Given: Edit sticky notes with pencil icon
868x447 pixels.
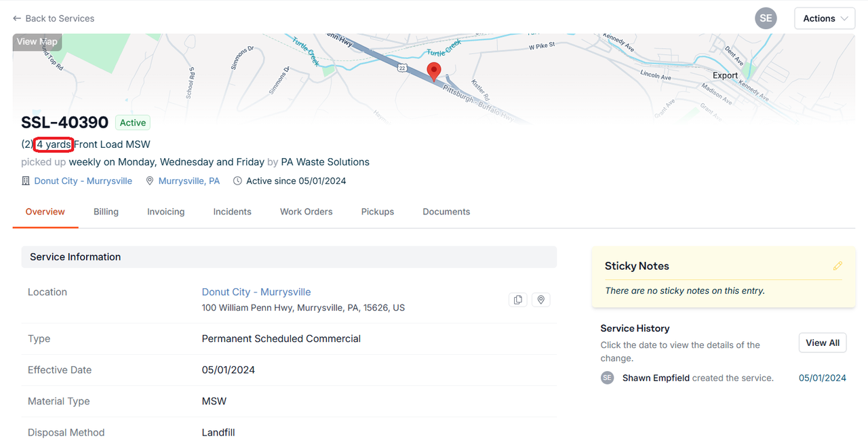Looking at the screenshot, I should 837,266.
